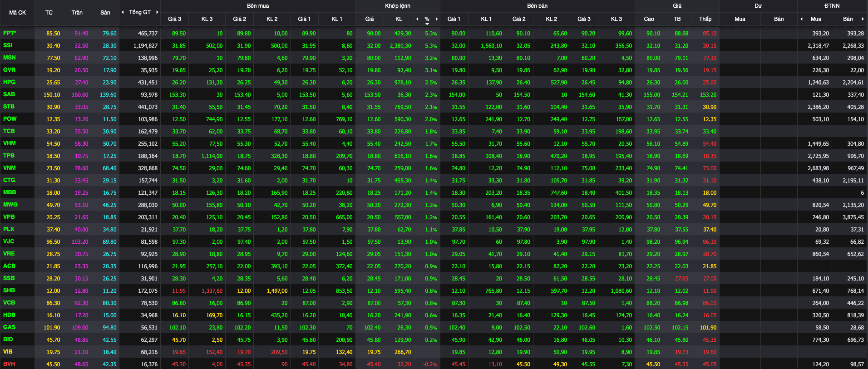868x369 pixels.
Task: Open the ACB stock symbol
Action: pyautogui.click(x=9, y=266)
